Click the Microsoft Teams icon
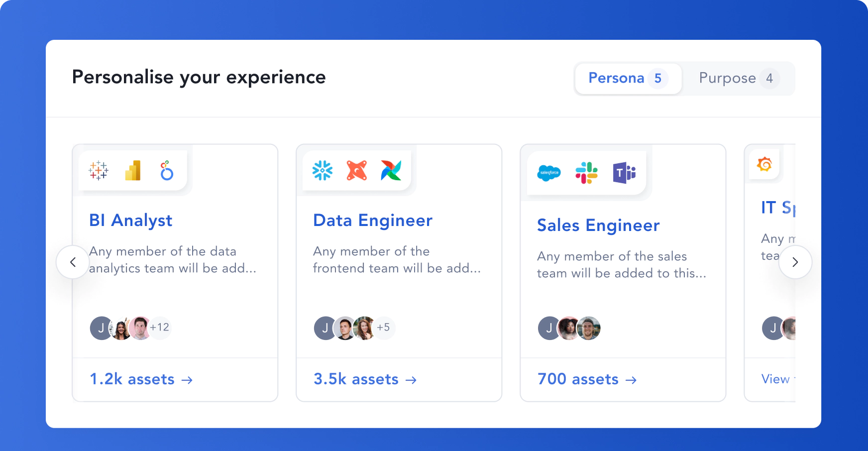Viewport: 868px width, 451px height. coord(625,173)
